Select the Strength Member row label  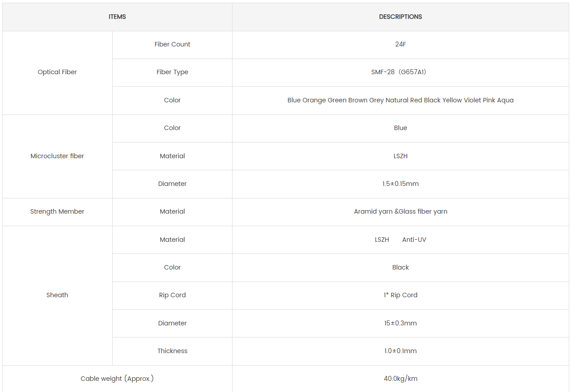pyautogui.click(x=57, y=211)
